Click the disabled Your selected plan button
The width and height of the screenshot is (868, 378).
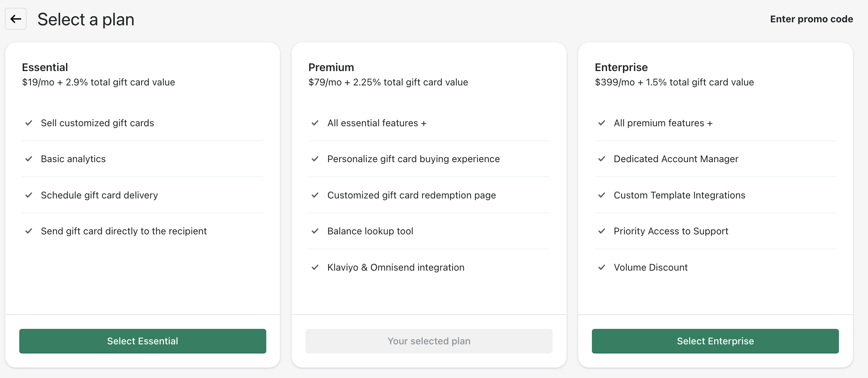(x=429, y=341)
